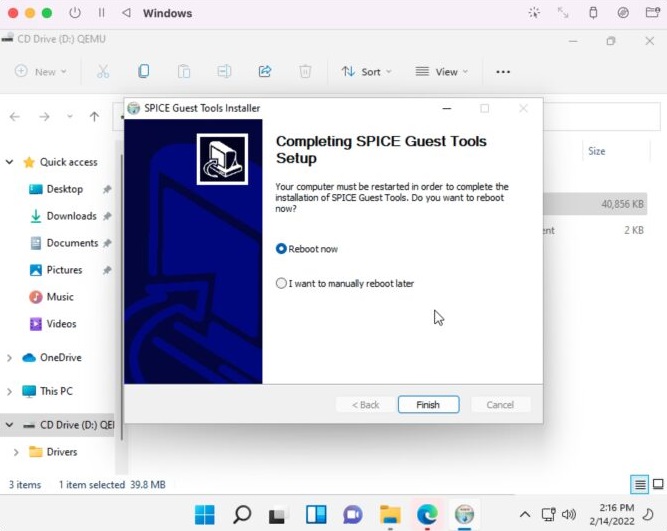Click the shared folder icon in VM toolbar
Image resolution: width=667 pixels, height=531 pixels.
[x=653, y=13]
